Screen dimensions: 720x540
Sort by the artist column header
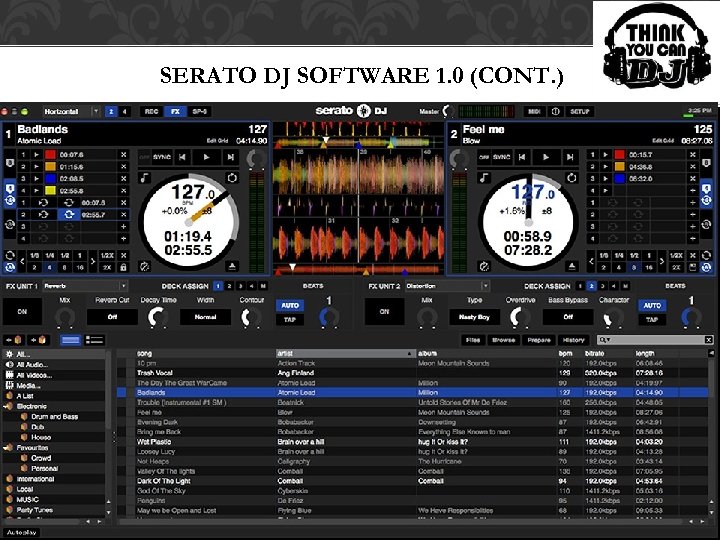point(345,354)
